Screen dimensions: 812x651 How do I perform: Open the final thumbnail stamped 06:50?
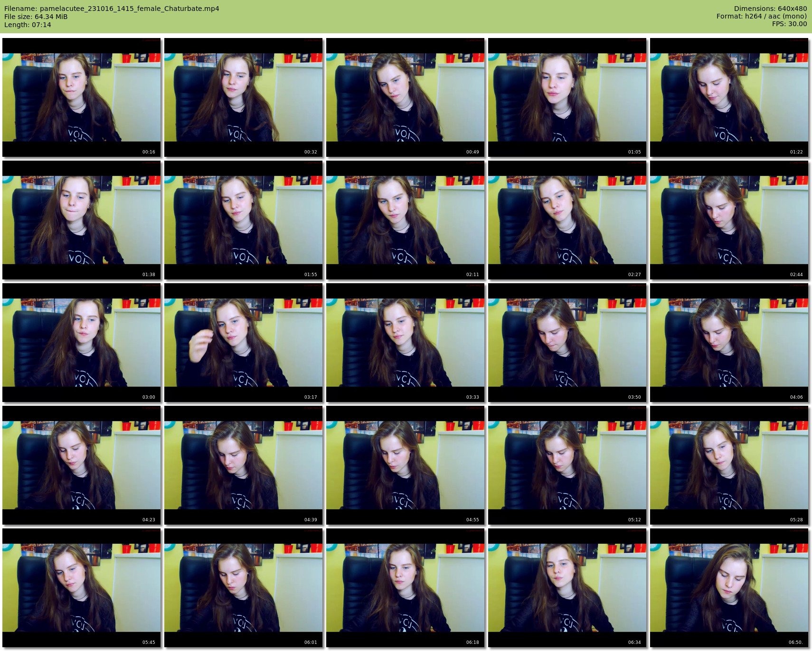click(x=729, y=588)
